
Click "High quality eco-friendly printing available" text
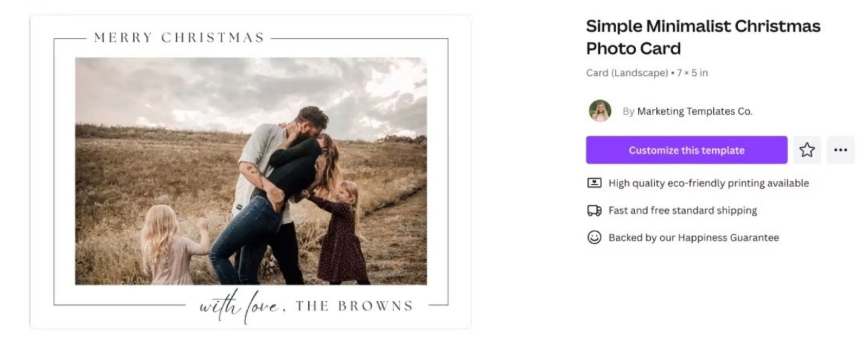coord(709,183)
